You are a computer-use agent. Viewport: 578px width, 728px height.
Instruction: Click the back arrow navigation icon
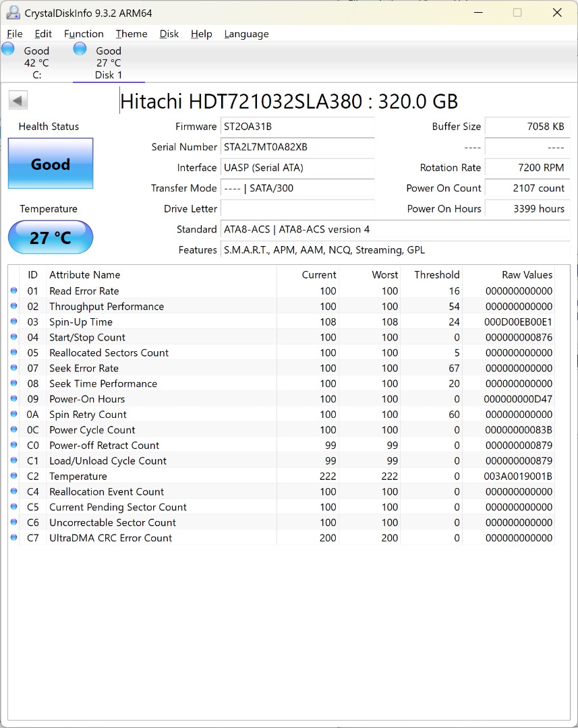(x=18, y=100)
